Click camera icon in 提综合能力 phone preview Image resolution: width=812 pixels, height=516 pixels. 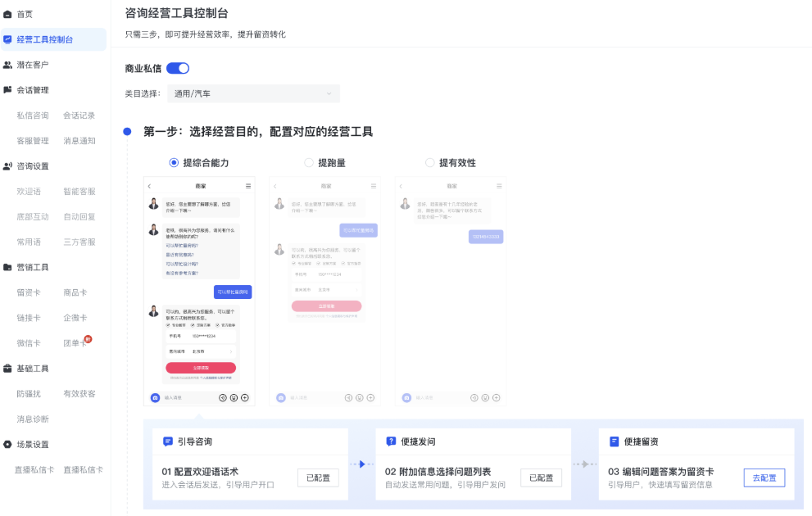coord(155,397)
